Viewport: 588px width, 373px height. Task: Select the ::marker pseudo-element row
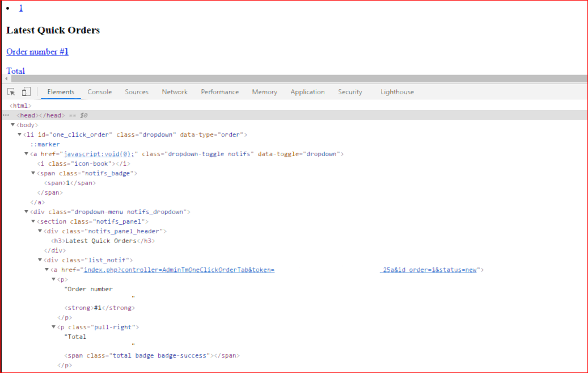coord(45,144)
